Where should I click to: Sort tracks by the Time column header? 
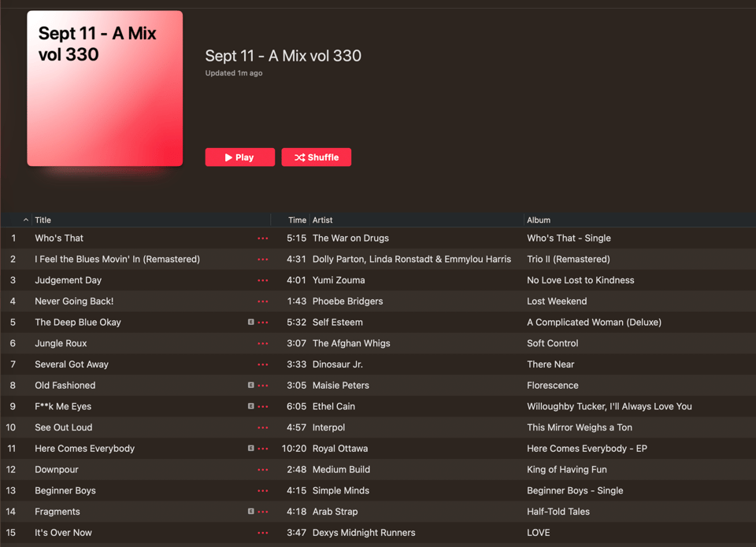[297, 220]
